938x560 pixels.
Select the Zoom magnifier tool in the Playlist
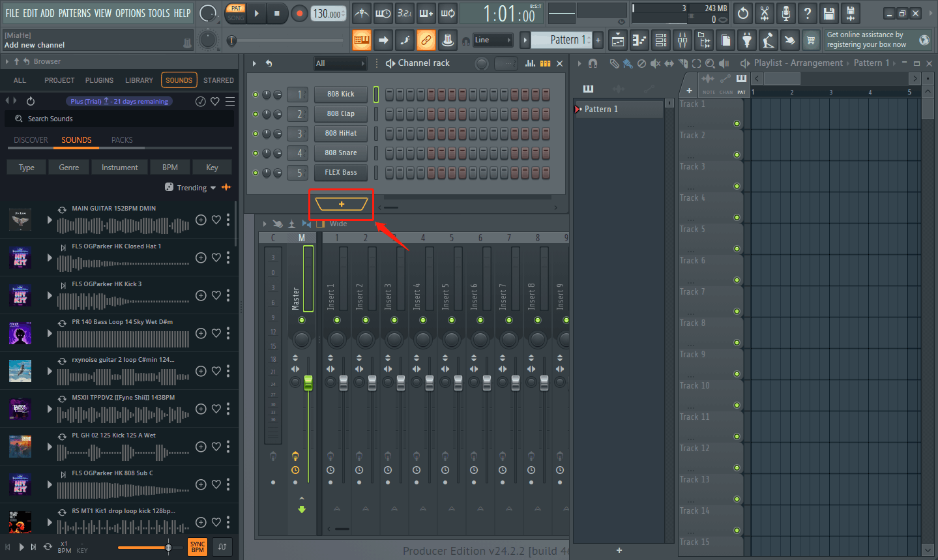[710, 63]
